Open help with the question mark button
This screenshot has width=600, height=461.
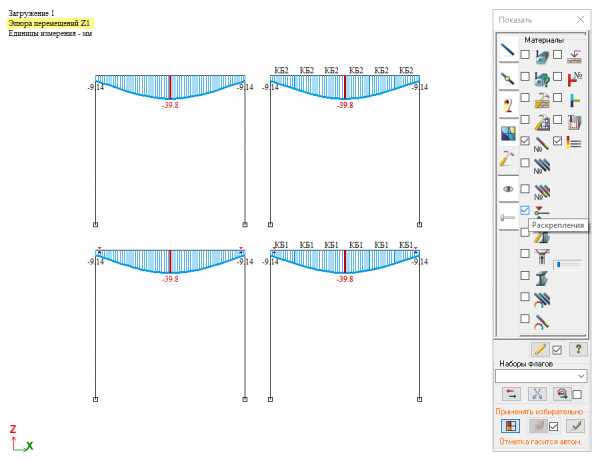click(575, 349)
